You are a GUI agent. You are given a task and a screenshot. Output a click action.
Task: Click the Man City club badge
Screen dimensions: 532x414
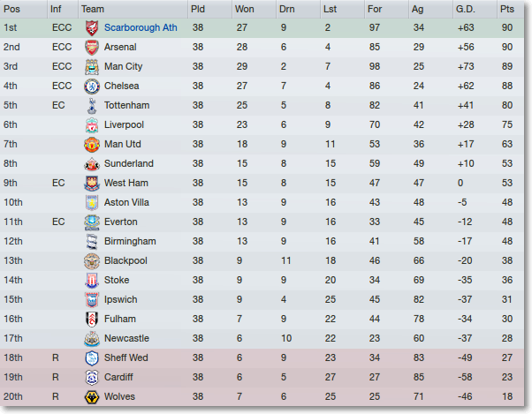click(92, 67)
